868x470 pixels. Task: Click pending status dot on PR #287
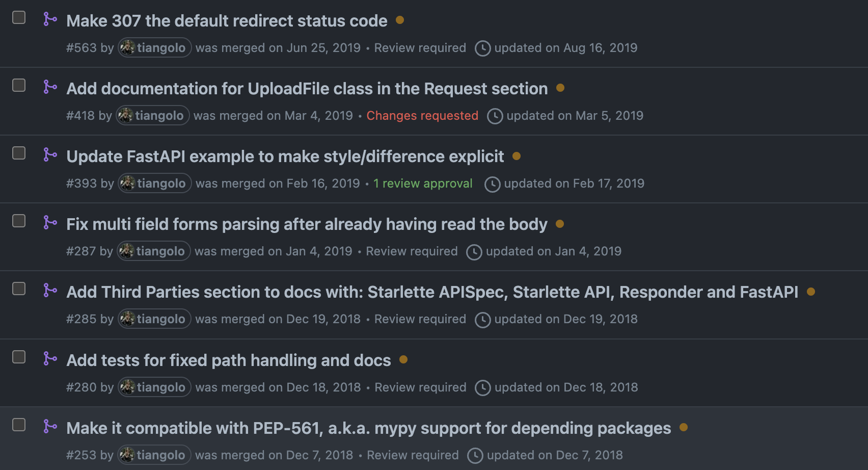point(560,224)
